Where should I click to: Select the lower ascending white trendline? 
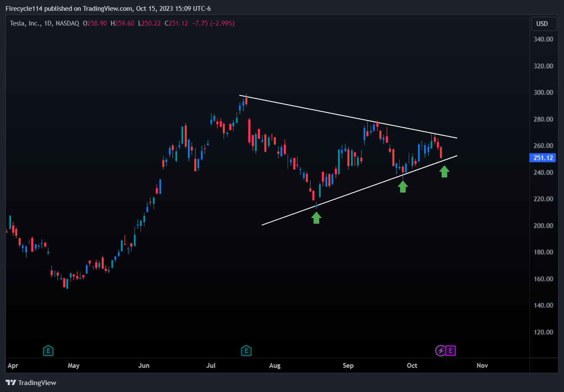point(359,191)
